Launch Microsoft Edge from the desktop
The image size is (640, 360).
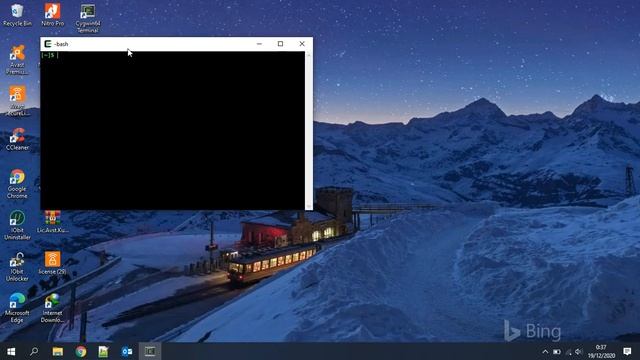pyautogui.click(x=17, y=308)
